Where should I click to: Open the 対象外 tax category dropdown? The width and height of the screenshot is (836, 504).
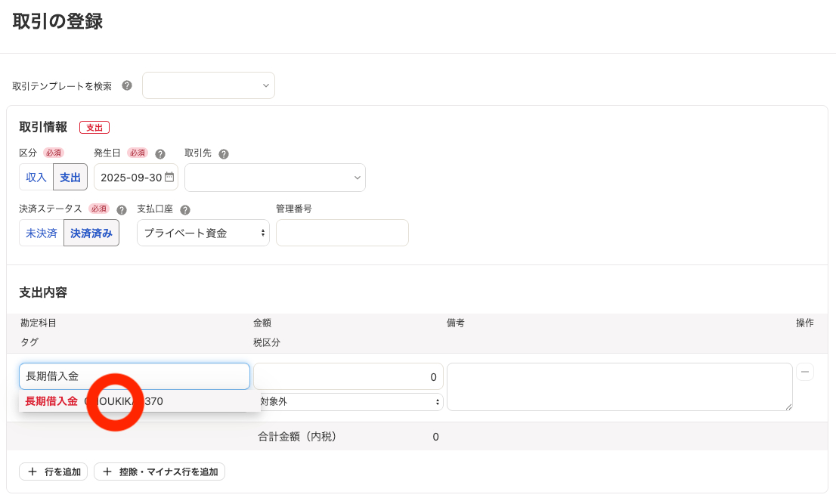[x=349, y=402]
